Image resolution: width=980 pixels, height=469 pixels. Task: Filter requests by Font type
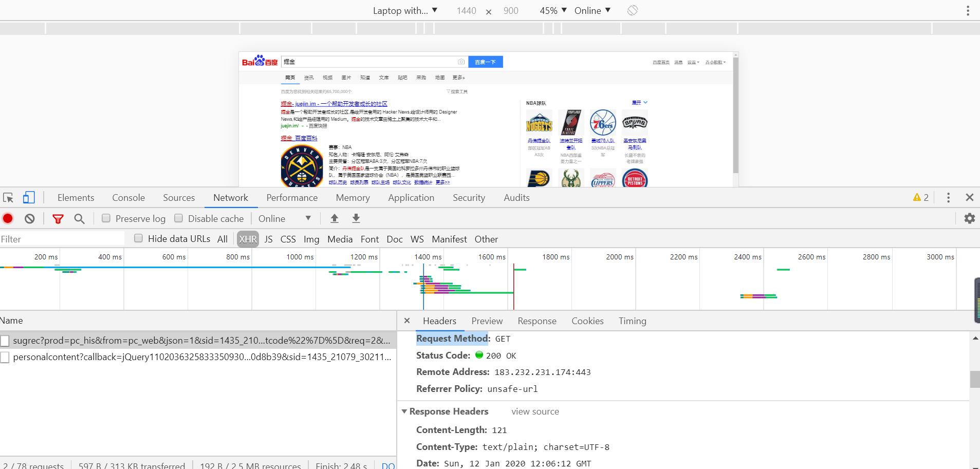tap(369, 239)
